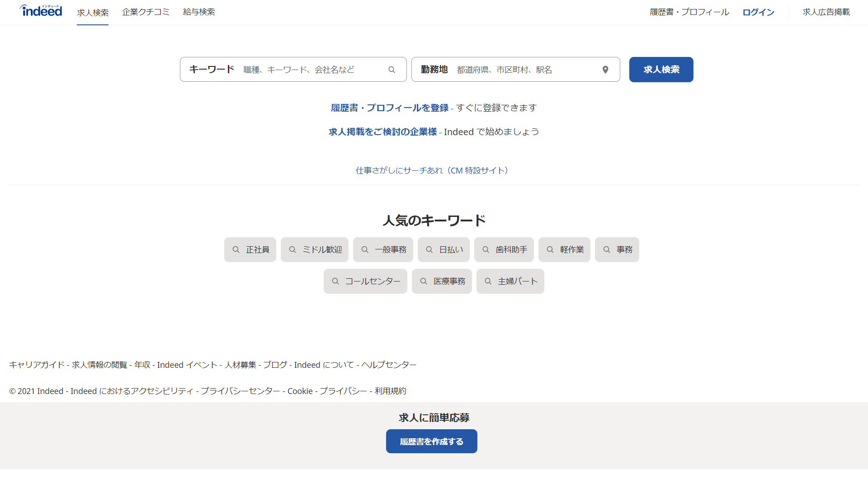Click 履歴書・プロフィールを登録 link
This screenshot has height=488, width=868.
390,108
